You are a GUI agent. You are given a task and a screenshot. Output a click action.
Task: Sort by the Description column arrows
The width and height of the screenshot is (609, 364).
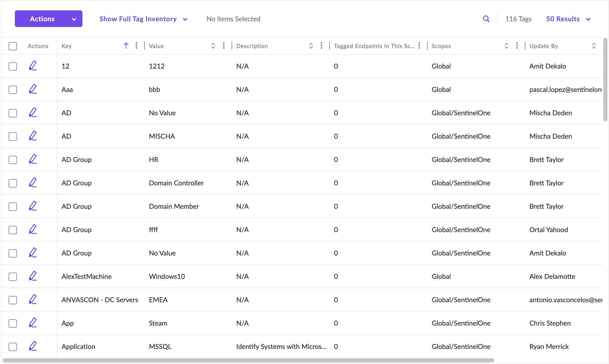click(311, 46)
